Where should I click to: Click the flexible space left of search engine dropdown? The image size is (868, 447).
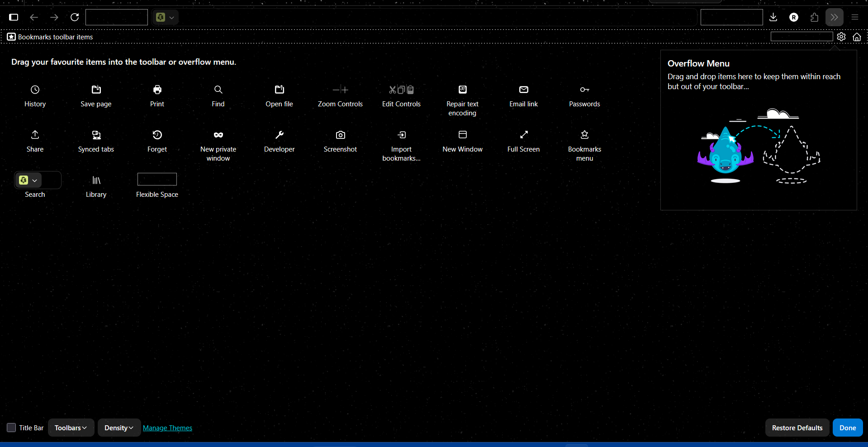117,17
